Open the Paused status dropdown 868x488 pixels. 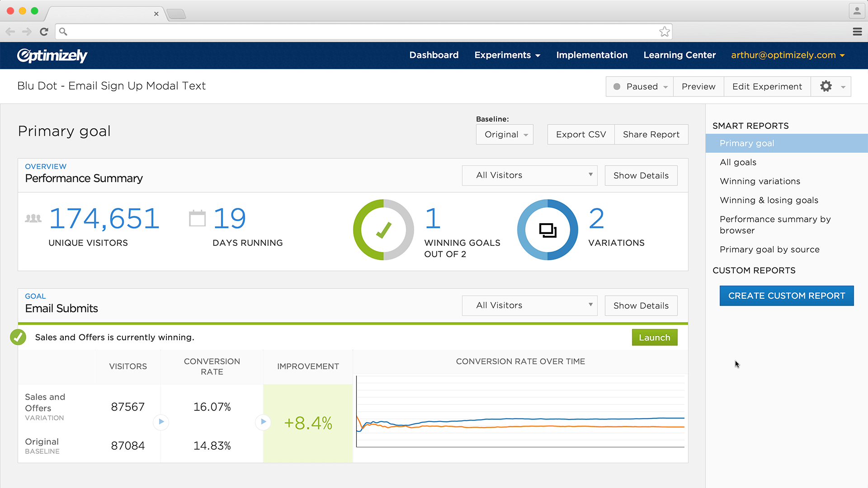pos(640,86)
